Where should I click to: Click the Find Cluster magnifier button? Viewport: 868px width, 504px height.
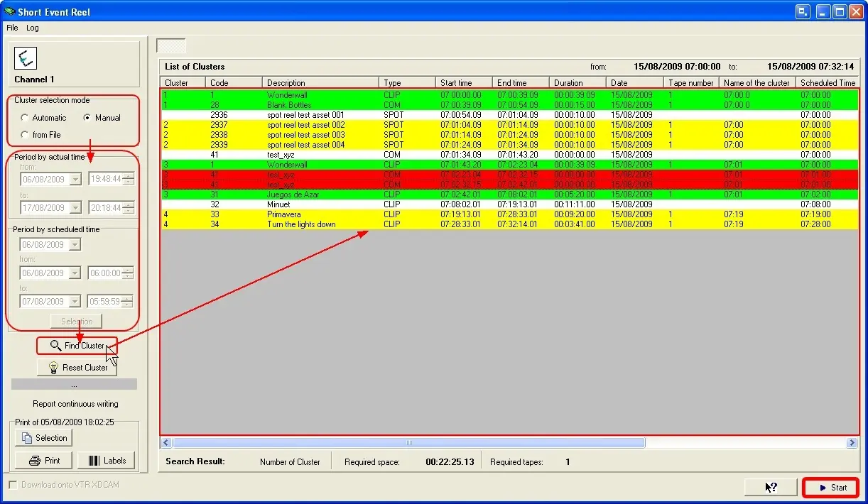coord(77,346)
